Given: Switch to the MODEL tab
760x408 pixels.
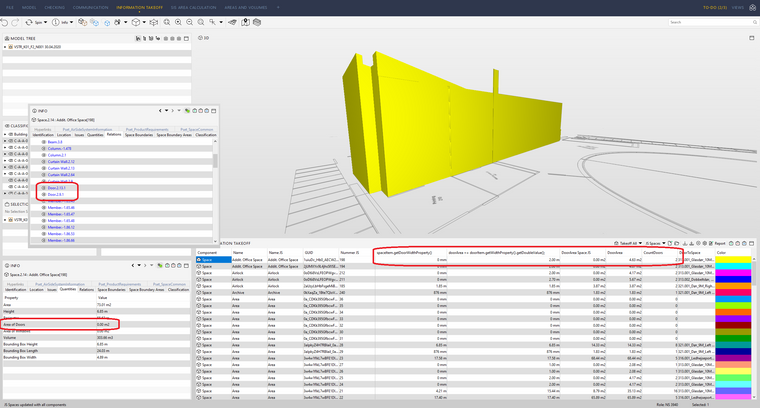Looking at the screenshot, I should (x=29, y=8).
